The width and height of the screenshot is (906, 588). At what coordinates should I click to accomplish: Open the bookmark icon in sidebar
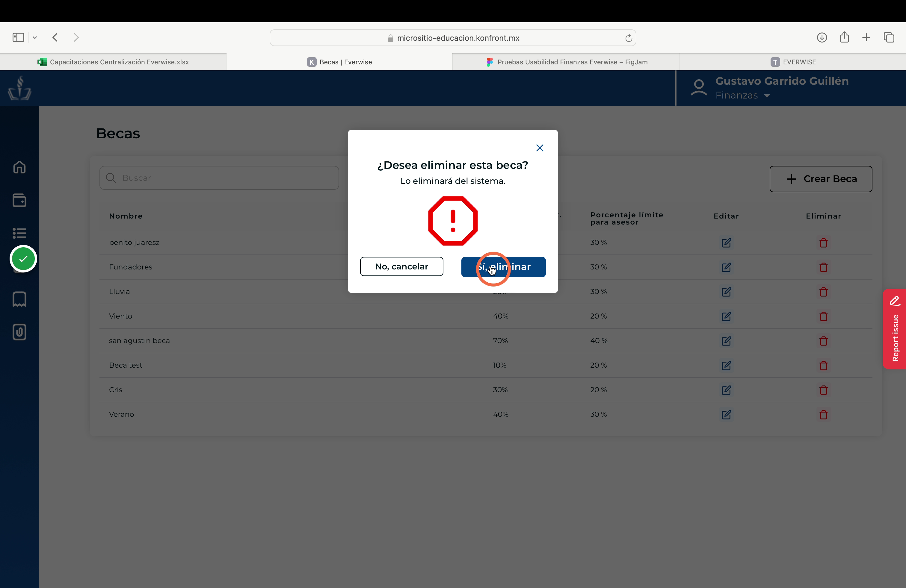[x=19, y=299]
